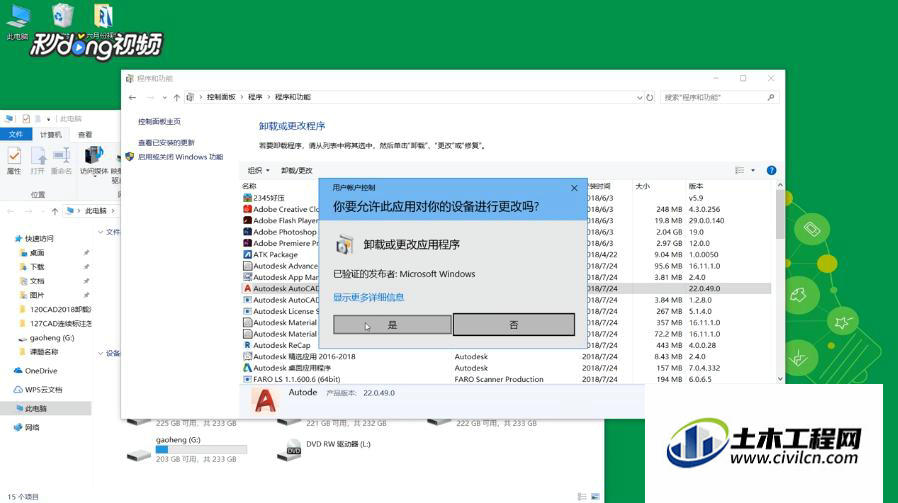Sort by the 版本 column header
Screen dimensions: 898x503
point(696,186)
